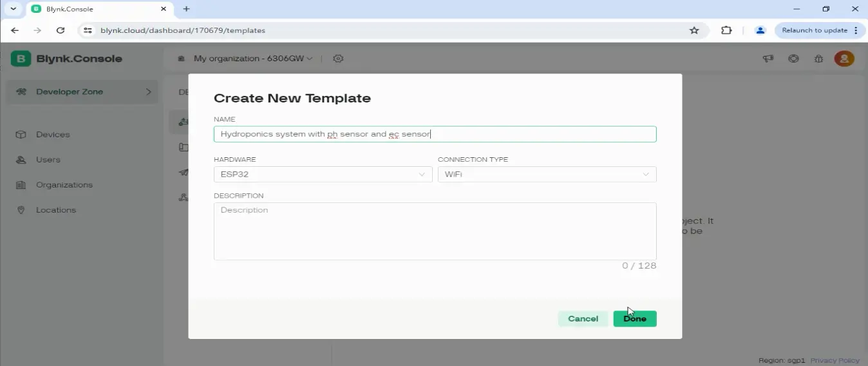
Task: Reload the page with refresh icon
Action: 61,30
